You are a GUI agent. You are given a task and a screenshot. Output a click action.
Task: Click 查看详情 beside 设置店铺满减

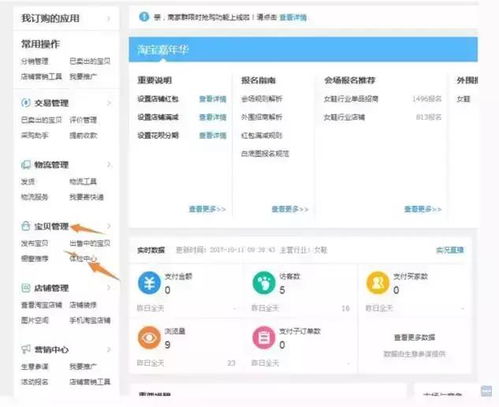coord(213,117)
